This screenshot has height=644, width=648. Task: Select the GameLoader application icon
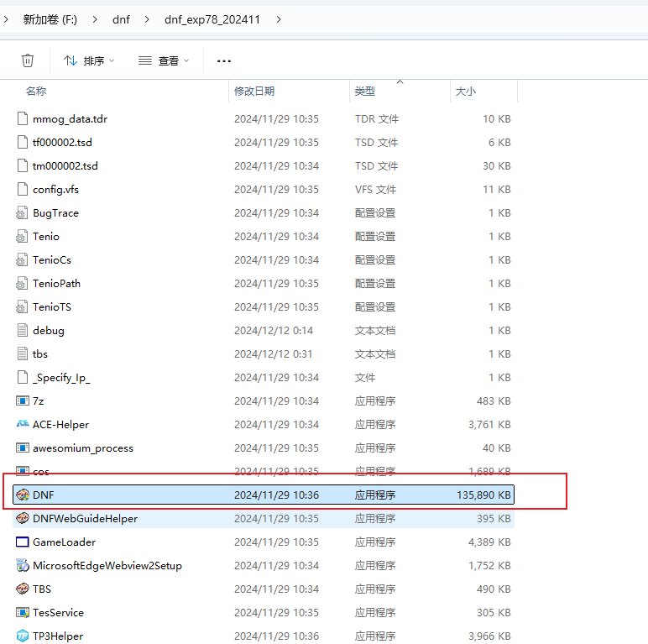(23, 542)
